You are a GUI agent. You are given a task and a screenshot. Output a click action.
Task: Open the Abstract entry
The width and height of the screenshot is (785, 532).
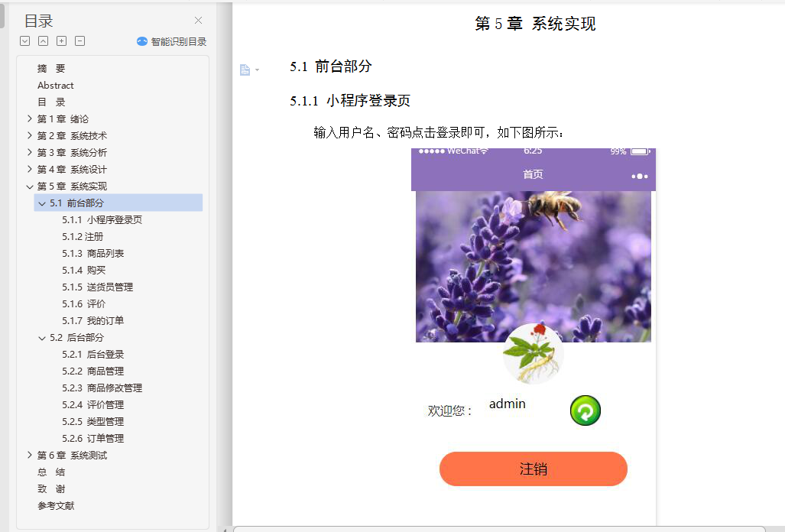click(55, 85)
